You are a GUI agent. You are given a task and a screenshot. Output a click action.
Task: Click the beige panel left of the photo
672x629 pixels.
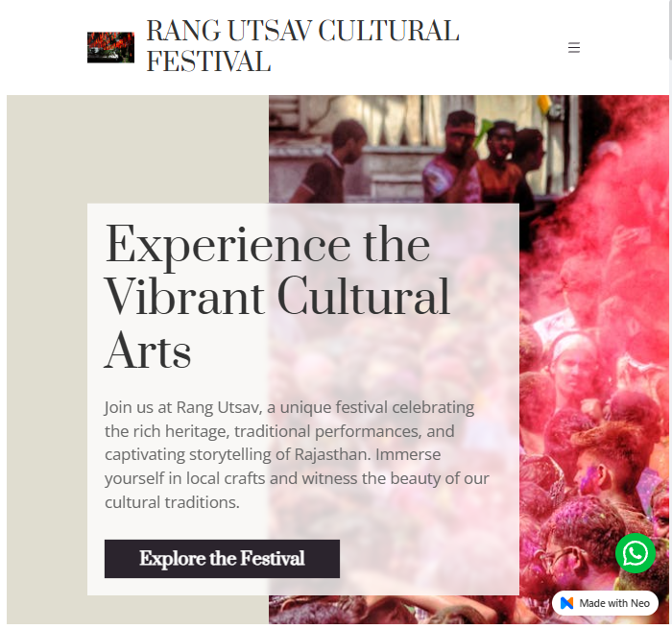pos(47,359)
